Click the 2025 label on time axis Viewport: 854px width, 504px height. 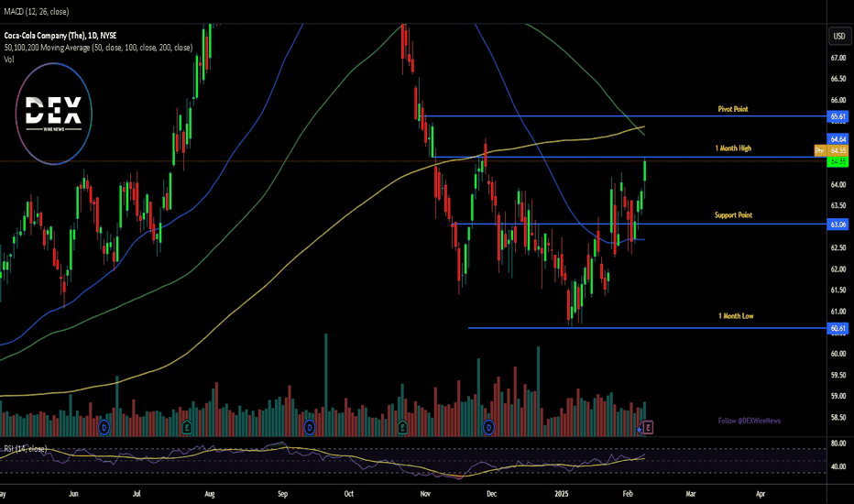[x=562, y=494]
